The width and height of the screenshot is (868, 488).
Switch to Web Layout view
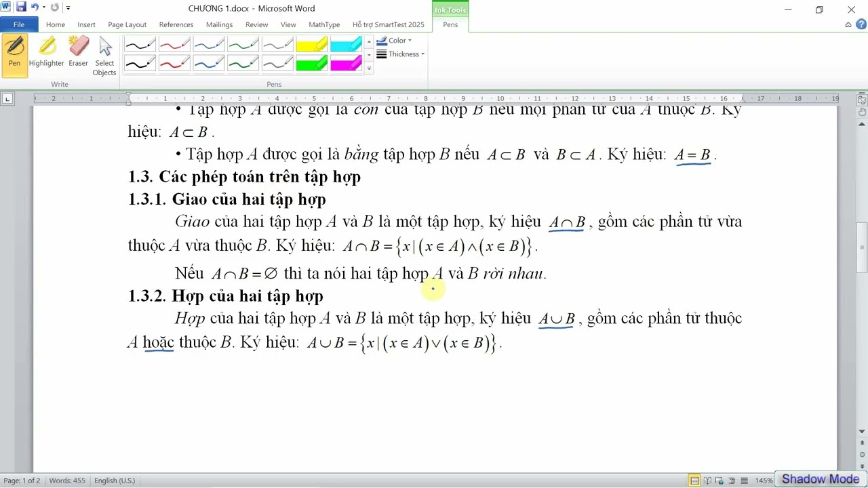pos(719,481)
